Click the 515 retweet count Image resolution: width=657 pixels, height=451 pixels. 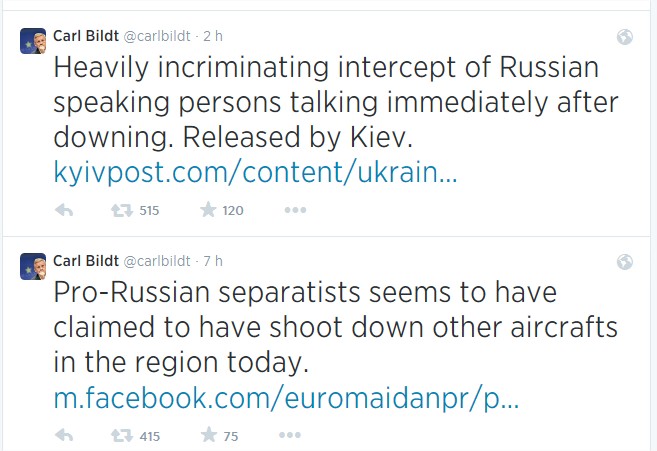click(x=149, y=210)
